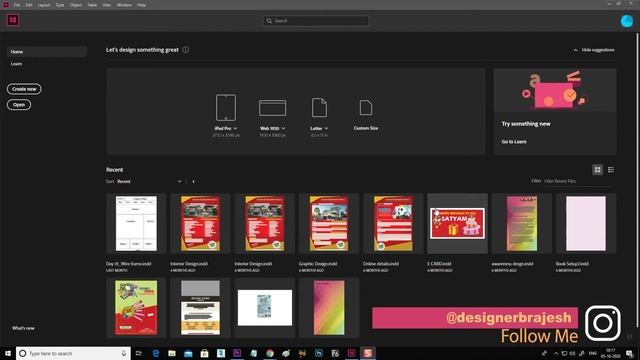The width and height of the screenshot is (640, 360).
Task: Click the InDesign home logo icon
Action: (13, 20)
